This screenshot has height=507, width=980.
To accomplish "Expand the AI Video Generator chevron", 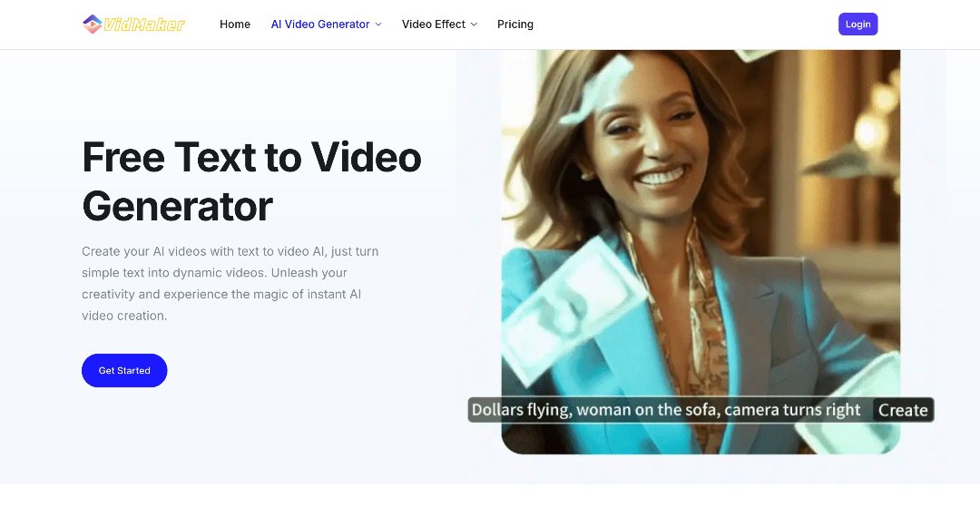I will click(378, 24).
